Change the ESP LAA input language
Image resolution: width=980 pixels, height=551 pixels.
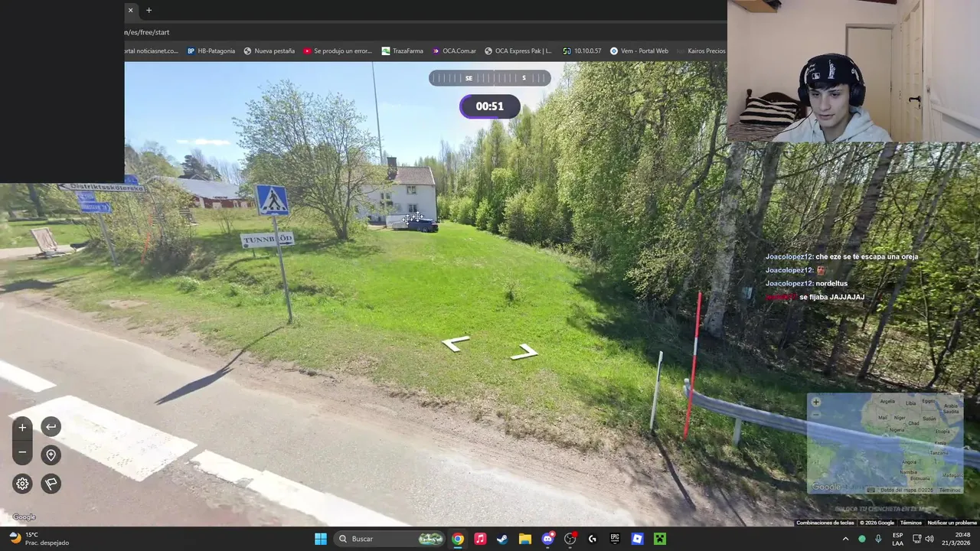897,539
